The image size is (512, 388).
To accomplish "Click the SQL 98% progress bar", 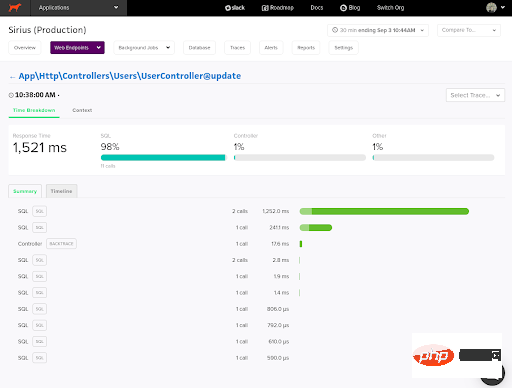I will point(163,158).
